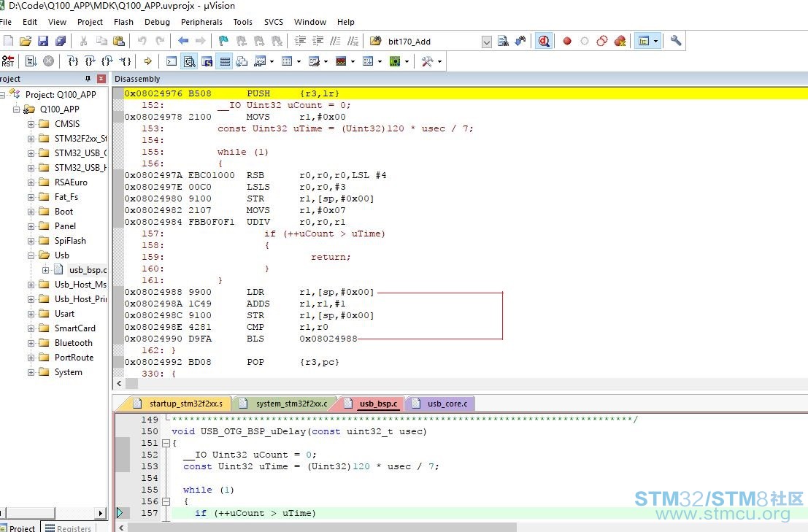This screenshot has height=532, width=808.
Task: Expand the CMSIS group
Action: coord(31,124)
